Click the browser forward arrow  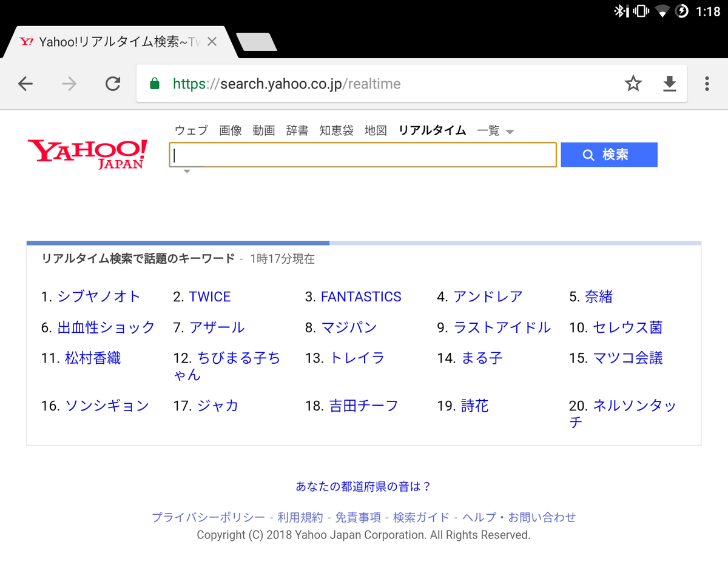point(69,84)
